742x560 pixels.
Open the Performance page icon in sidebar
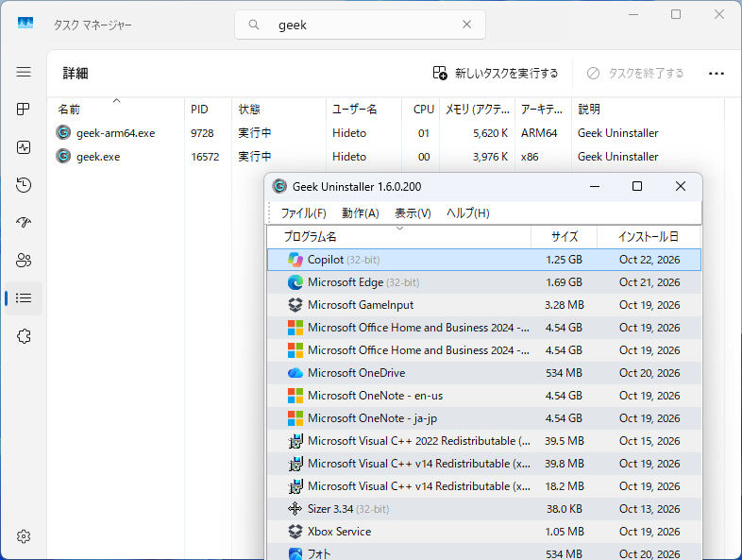(24, 147)
